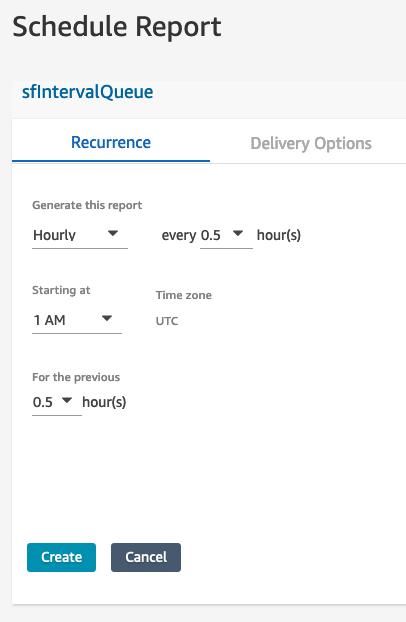Click the UTC time zone value
The height and width of the screenshot is (622, 406).
167,321
